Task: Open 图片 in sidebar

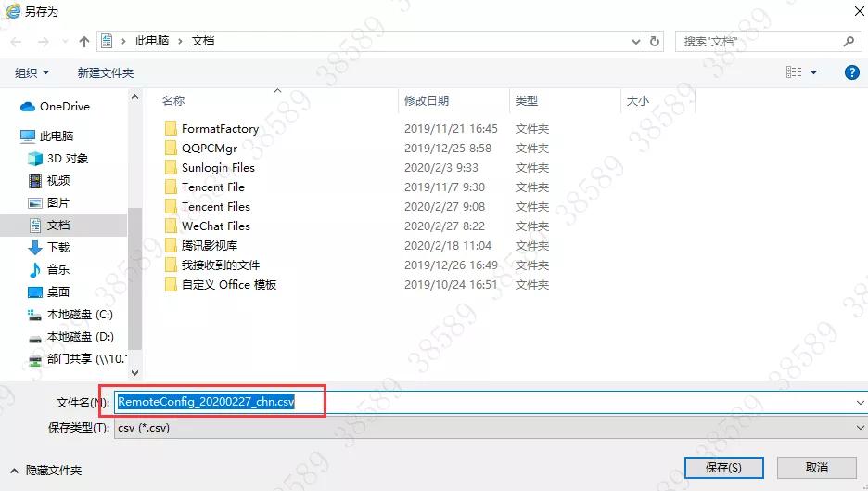Action: 49,203
